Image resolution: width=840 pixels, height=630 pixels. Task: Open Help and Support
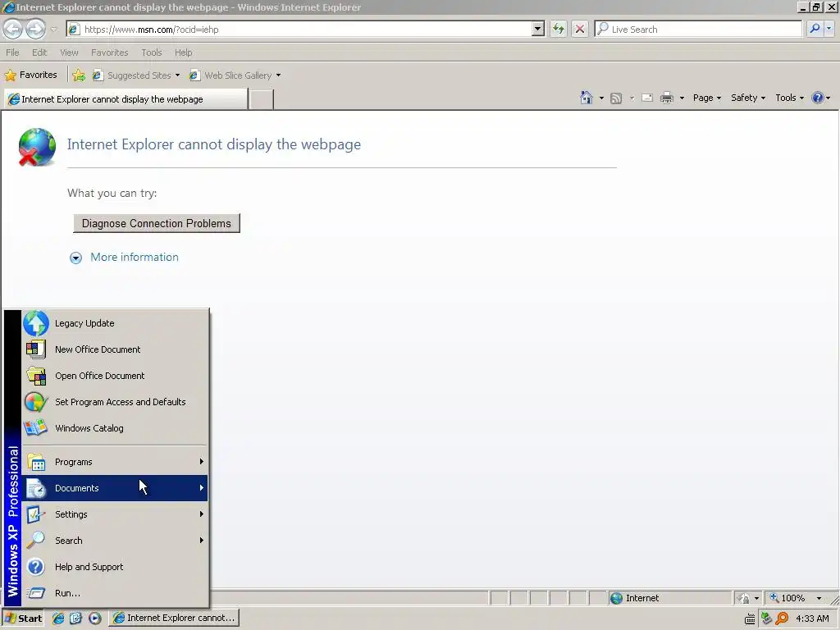coord(115,567)
